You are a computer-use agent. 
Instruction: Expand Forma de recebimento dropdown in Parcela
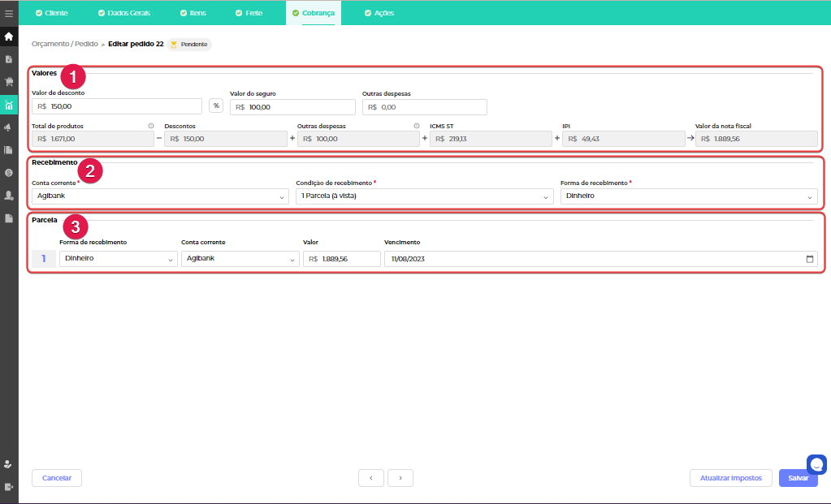[119, 259]
